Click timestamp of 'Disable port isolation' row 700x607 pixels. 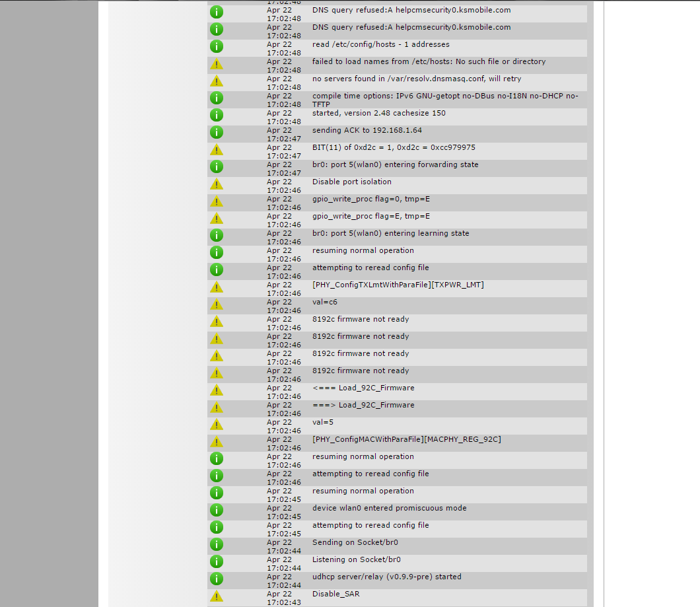(284, 186)
